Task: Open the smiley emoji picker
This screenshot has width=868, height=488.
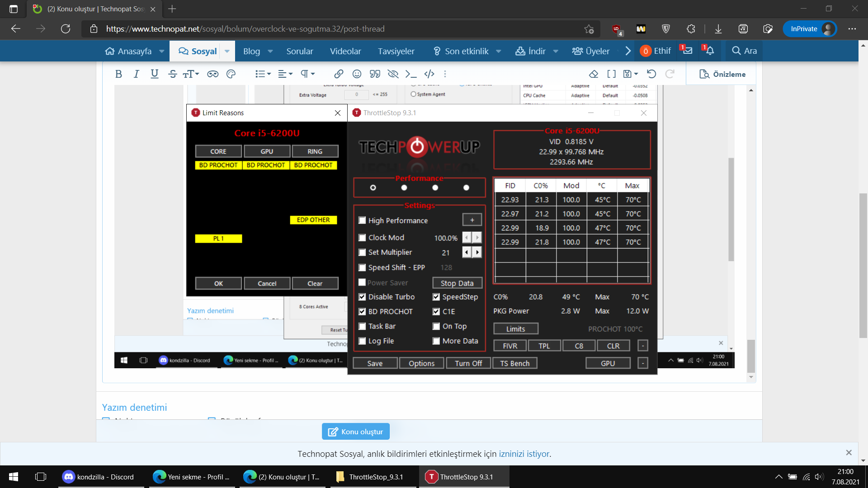Action: [357, 74]
